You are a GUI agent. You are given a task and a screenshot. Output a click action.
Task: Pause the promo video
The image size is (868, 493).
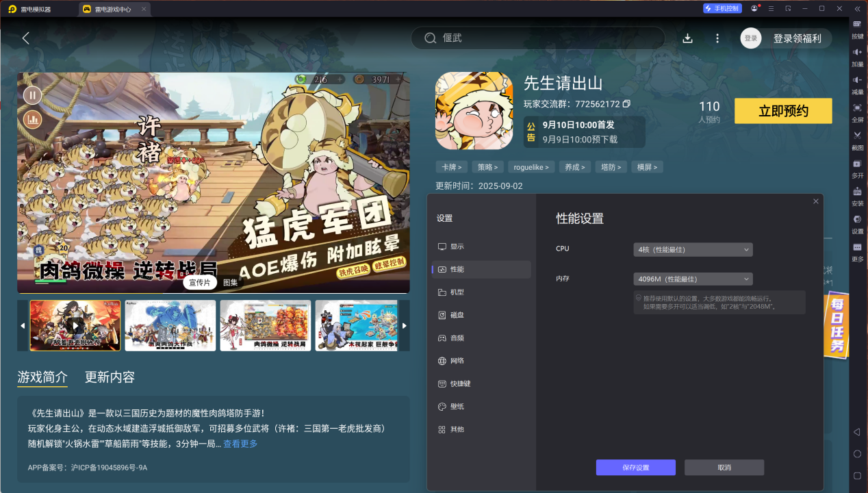32,95
